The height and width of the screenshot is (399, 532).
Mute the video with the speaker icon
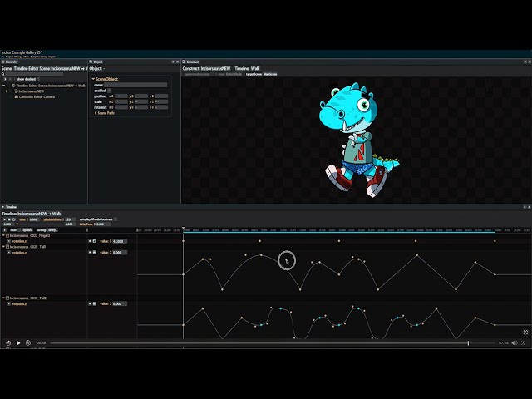tap(515, 343)
